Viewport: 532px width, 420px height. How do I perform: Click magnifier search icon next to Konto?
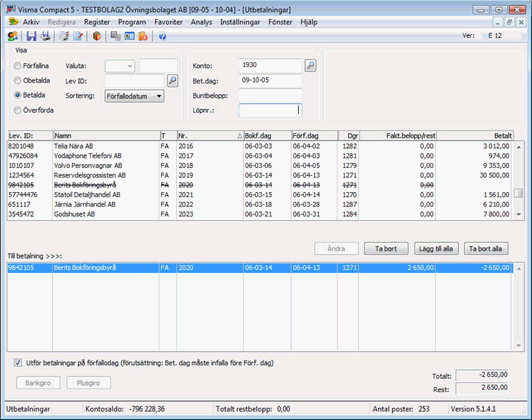point(310,65)
